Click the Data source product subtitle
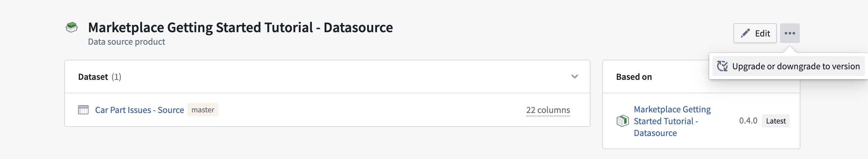868x159 pixels. click(x=126, y=42)
